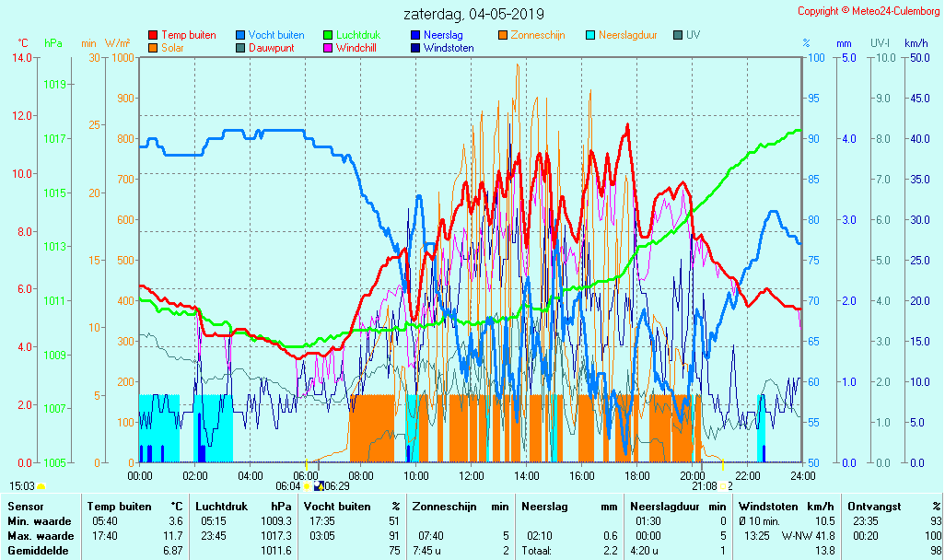
Task: Click the cyan Neerslagduur legend square
Action: point(591,35)
